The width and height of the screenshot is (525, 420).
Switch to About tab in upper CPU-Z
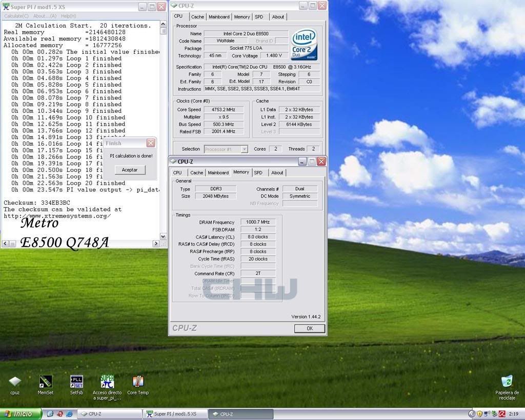coord(278,17)
